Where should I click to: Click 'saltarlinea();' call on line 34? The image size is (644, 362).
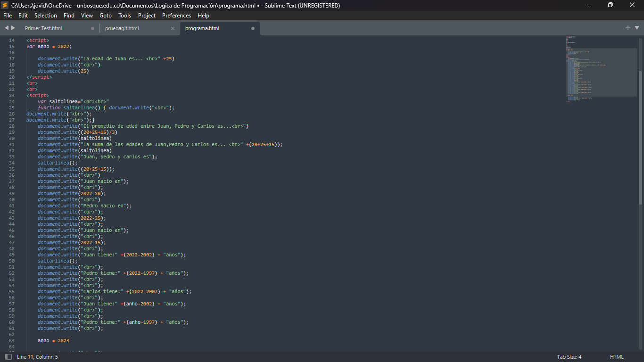coord(58,163)
